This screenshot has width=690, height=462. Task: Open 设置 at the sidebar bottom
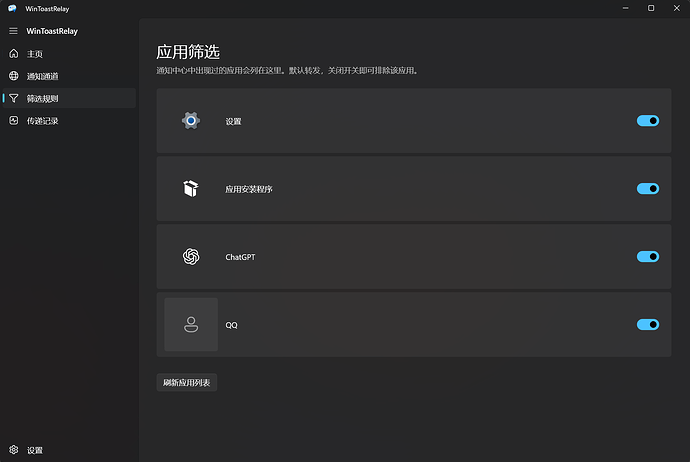coord(69,450)
